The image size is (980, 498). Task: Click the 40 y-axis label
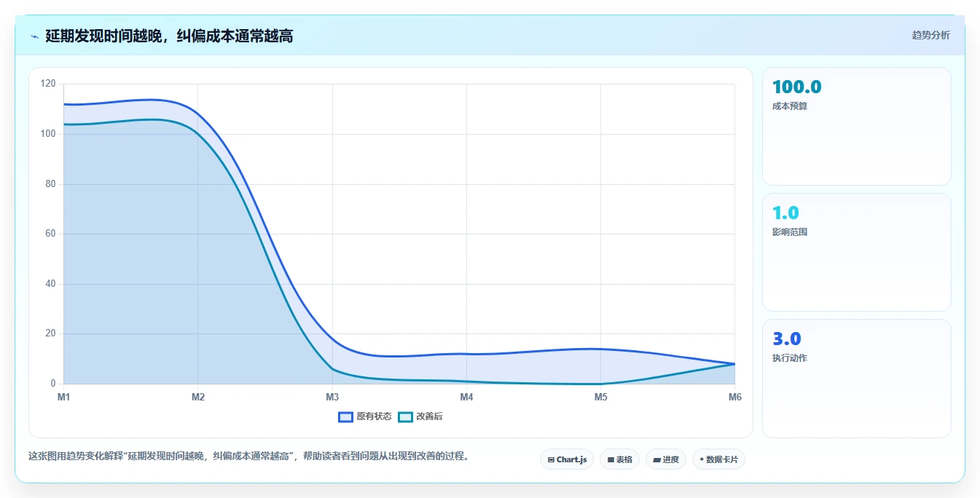pyautogui.click(x=50, y=284)
